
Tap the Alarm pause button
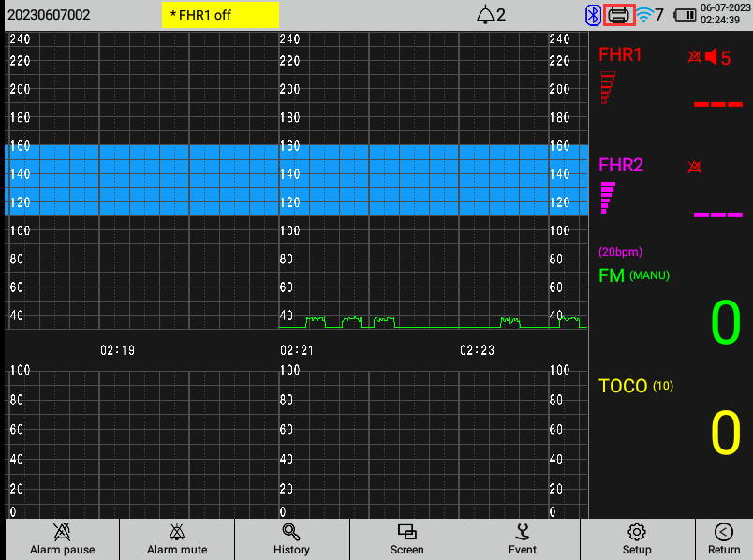63,539
